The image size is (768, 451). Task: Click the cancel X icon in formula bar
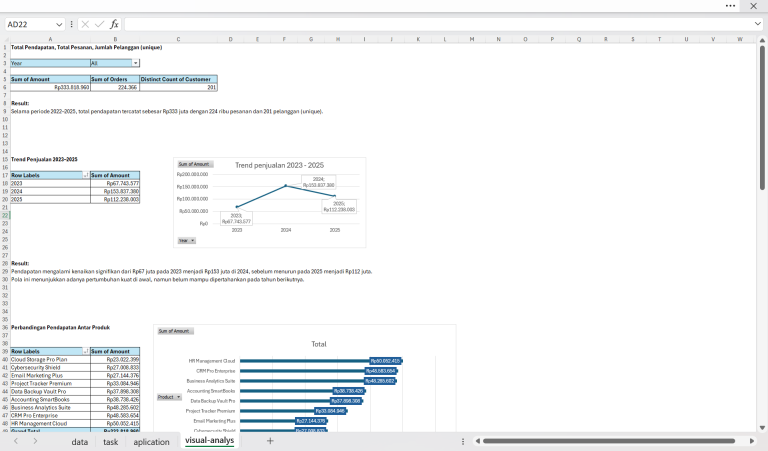(85, 24)
